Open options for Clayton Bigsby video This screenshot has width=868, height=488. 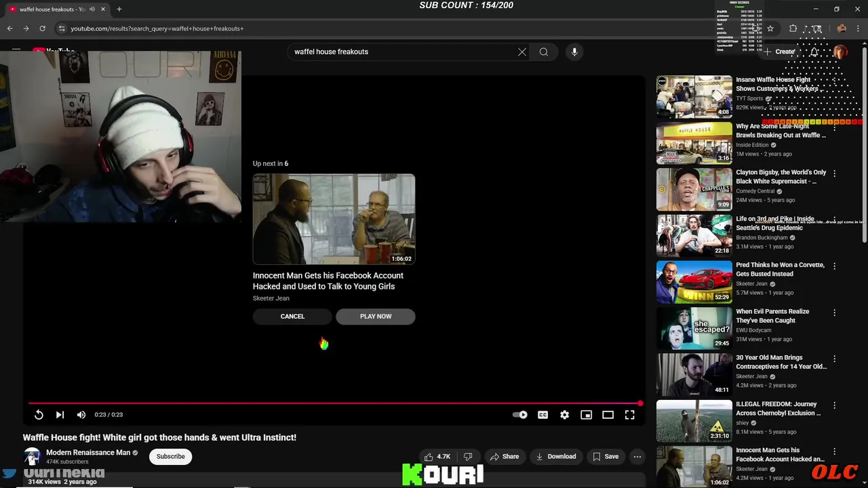point(835,174)
